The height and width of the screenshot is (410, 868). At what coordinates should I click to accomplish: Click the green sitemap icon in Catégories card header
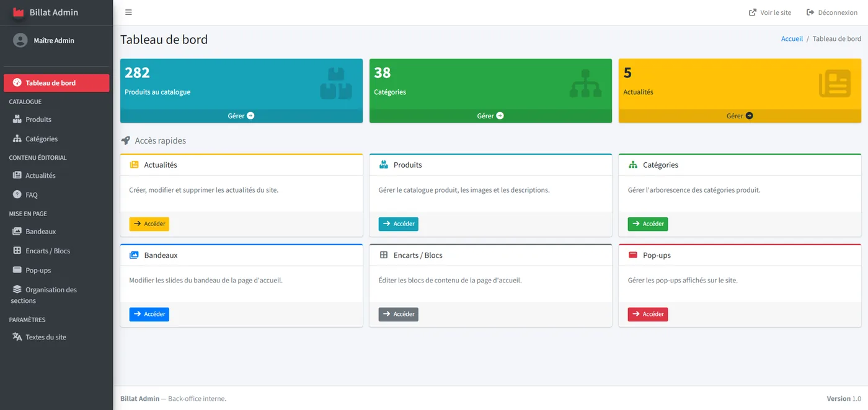tap(633, 165)
